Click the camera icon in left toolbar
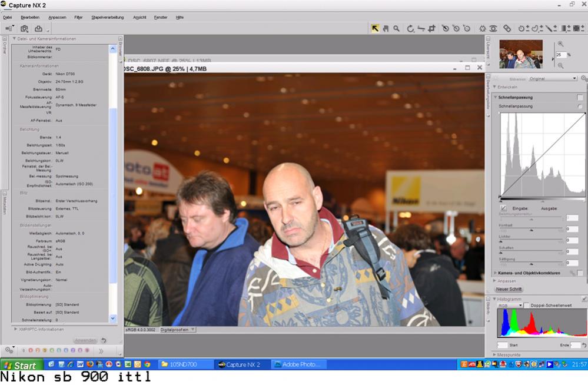 [x=24, y=28]
